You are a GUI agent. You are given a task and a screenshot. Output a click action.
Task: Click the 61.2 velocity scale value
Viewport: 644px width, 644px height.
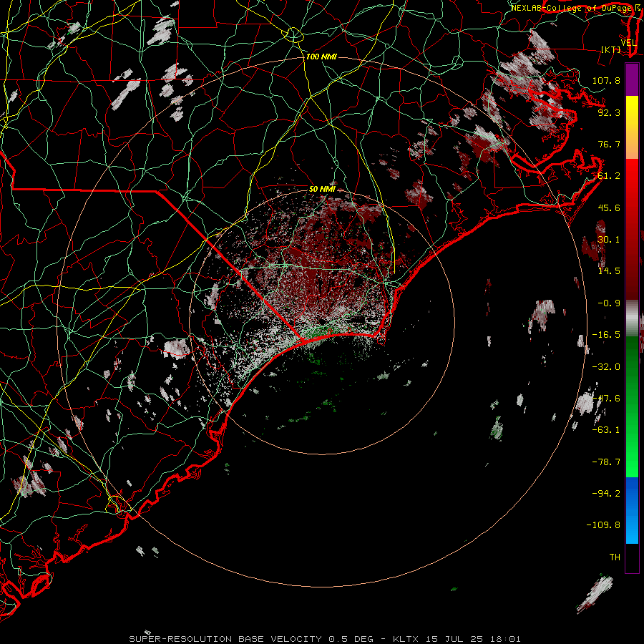609,176
